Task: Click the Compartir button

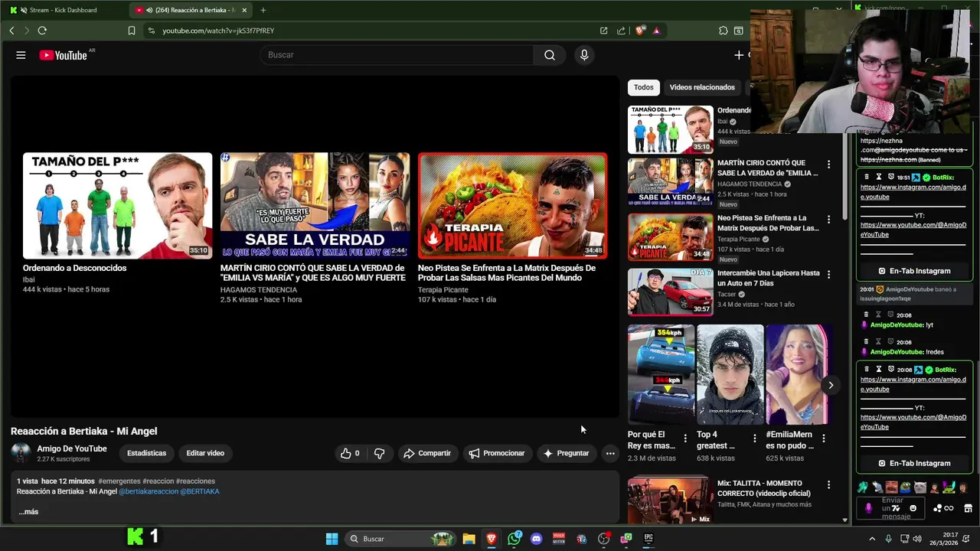Action: tap(427, 453)
